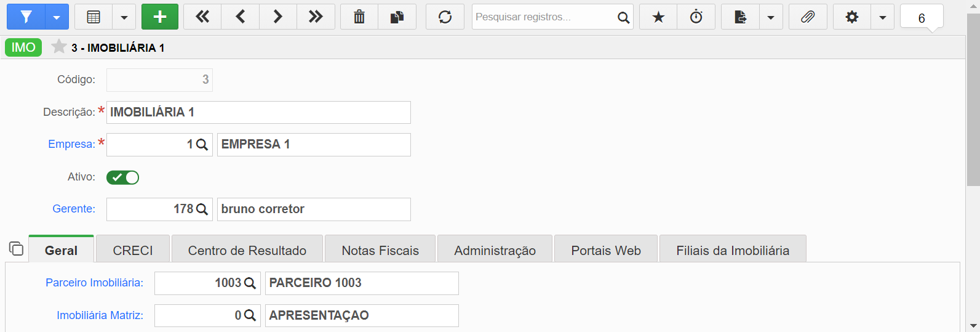Click the Descrição input field
Screen dimensions: 980x332
258,112
